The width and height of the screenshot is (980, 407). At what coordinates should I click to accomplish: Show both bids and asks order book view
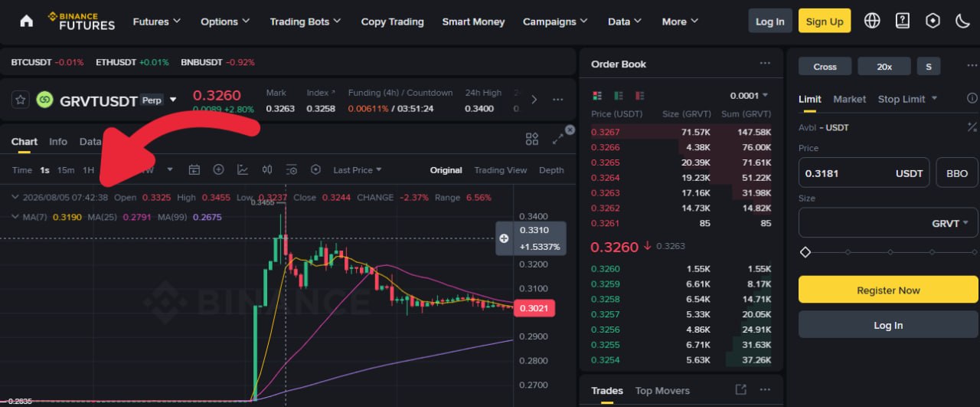(598, 96)
